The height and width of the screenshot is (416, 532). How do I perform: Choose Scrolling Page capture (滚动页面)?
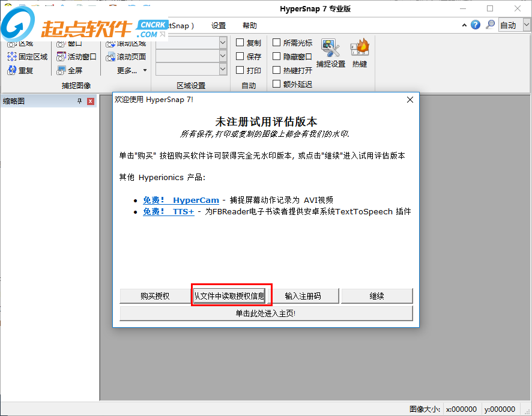coord(125,56)
